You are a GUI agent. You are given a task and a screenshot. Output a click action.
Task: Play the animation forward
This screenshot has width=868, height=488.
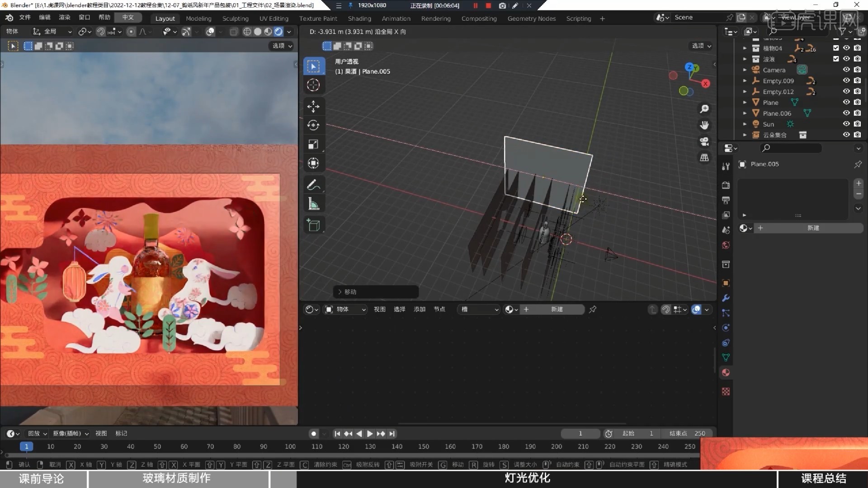click(x=370, y=434)
